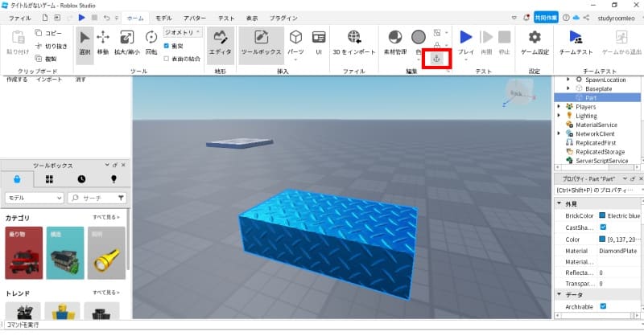
Task: Switch to the プラグイン ribbon tab
Action: (x=283, y=18)
